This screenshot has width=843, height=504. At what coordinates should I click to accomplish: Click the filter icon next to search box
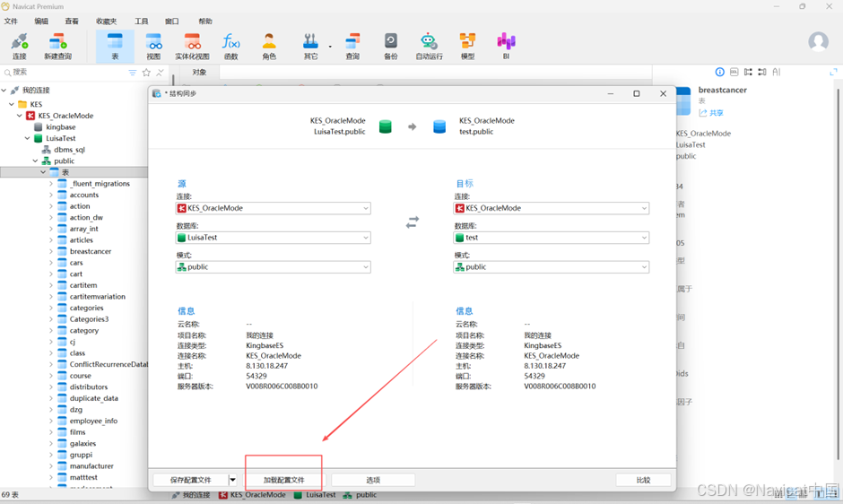(x=132, y=72)
